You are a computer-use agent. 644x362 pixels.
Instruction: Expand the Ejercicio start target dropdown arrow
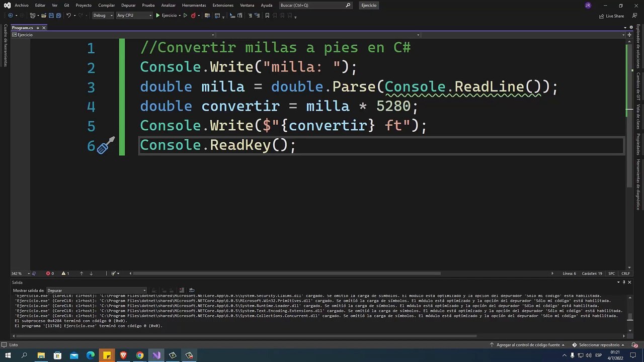pyautogui.click(x=180, y=15)
